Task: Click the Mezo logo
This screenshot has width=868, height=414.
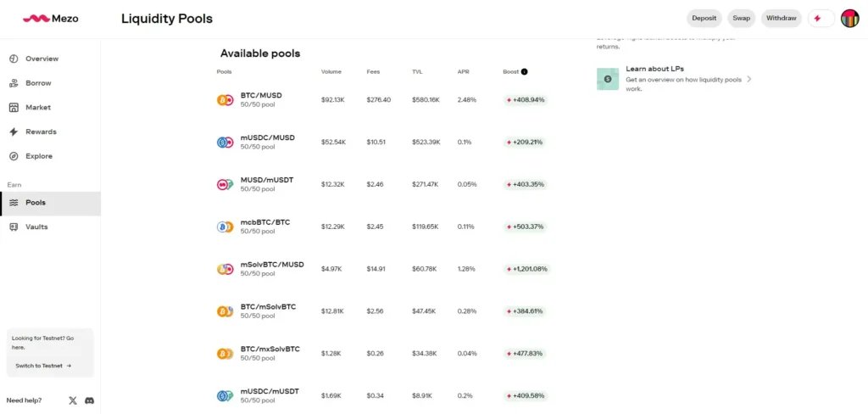Action: pyautogui.click(x=50, y=19)
